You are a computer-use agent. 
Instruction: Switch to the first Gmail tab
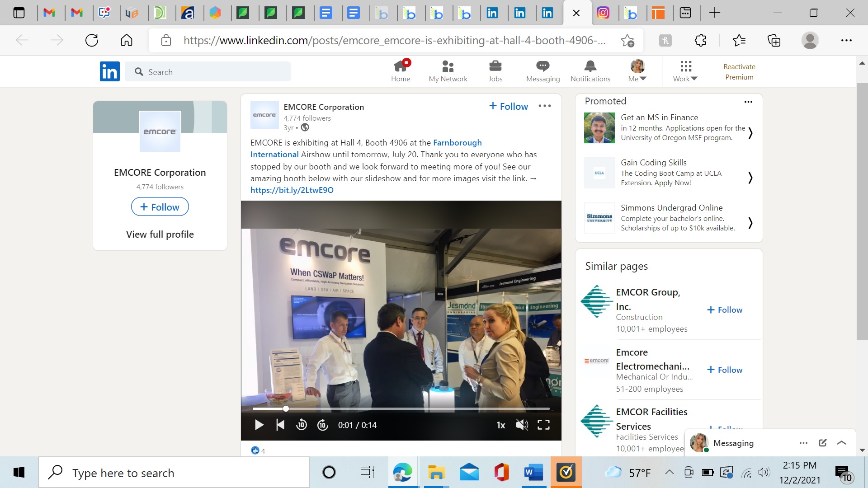(x=49, y=13)
